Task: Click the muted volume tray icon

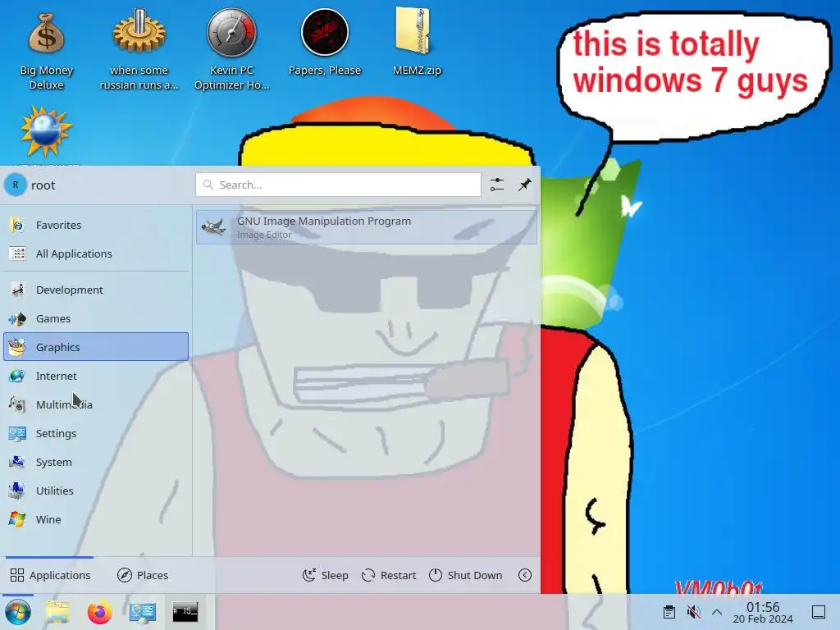Action: [693, 612]
